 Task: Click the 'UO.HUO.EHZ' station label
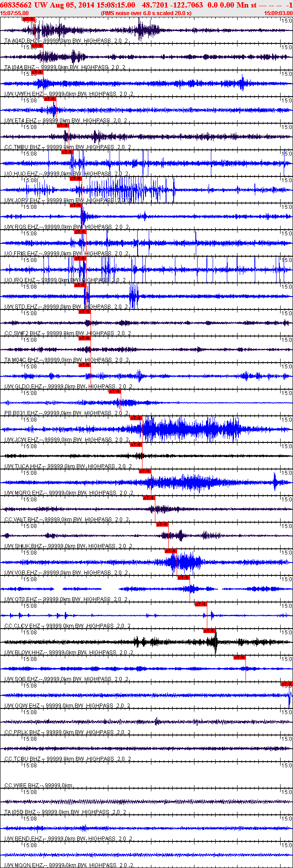21,174
